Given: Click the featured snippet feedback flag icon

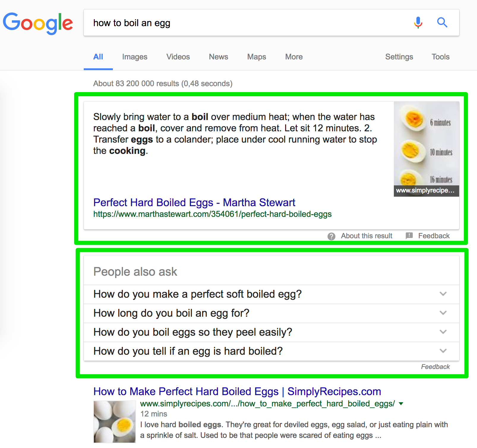Looking at the screenshot, I should tap(409, 236).
